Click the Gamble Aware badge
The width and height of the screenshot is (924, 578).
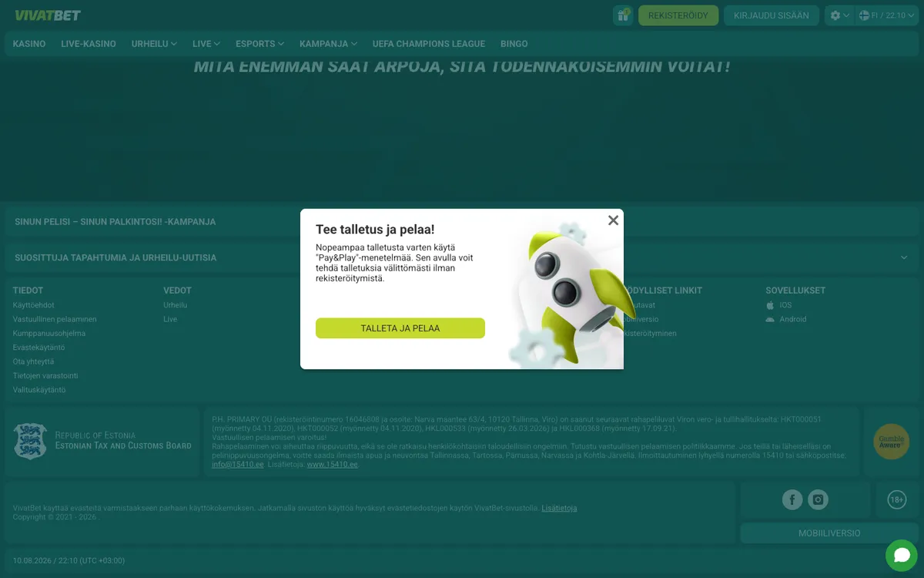click(x=891, y=442)
